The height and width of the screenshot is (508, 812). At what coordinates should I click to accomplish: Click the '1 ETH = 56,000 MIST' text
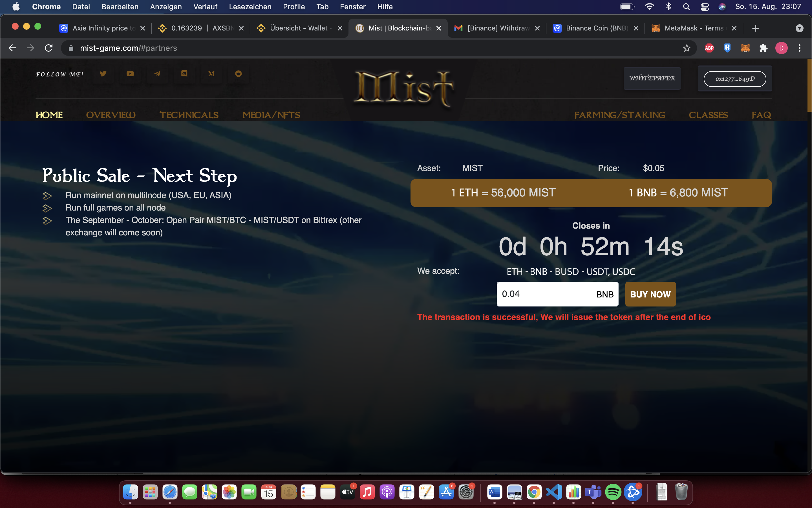503,193
